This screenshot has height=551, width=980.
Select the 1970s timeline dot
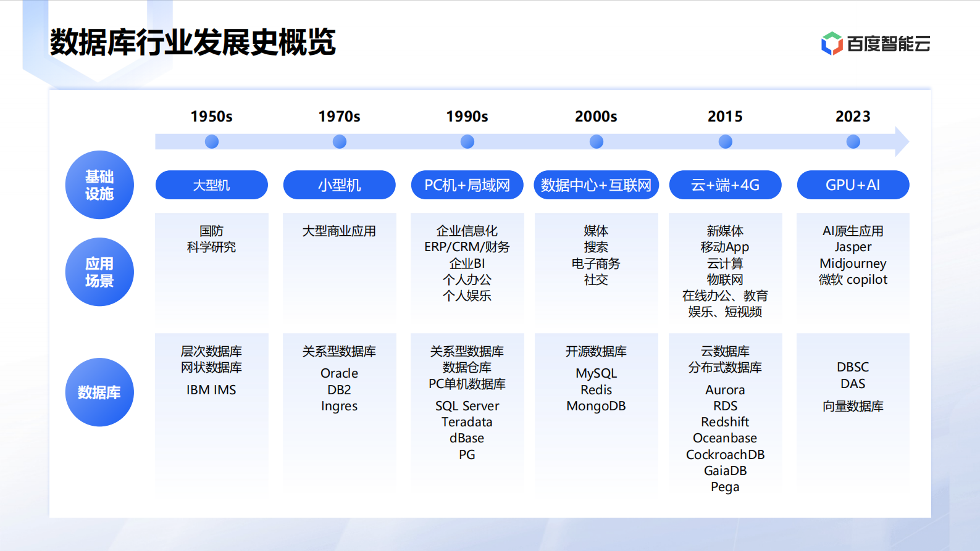tap(340, 142)
